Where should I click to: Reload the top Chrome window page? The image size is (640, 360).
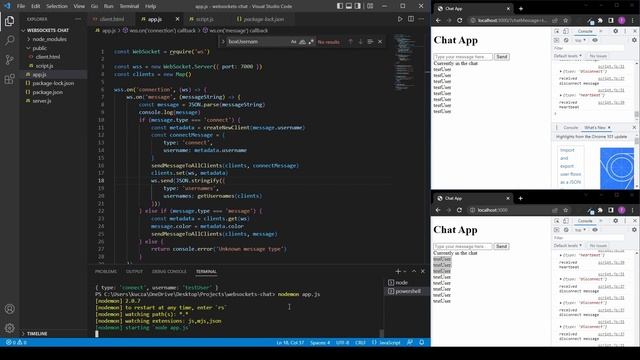click(x=460, y=20)
